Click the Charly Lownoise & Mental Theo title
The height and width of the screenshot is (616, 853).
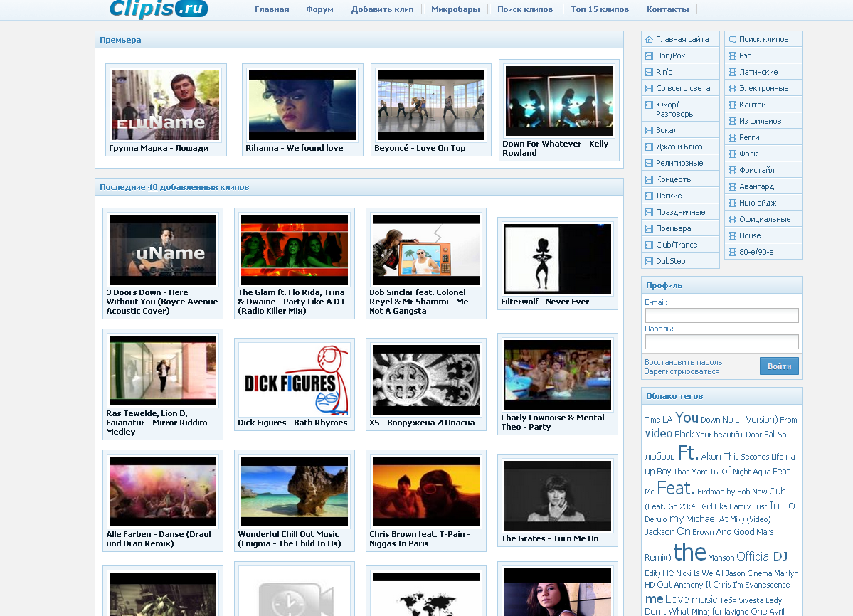coord(553,423)
